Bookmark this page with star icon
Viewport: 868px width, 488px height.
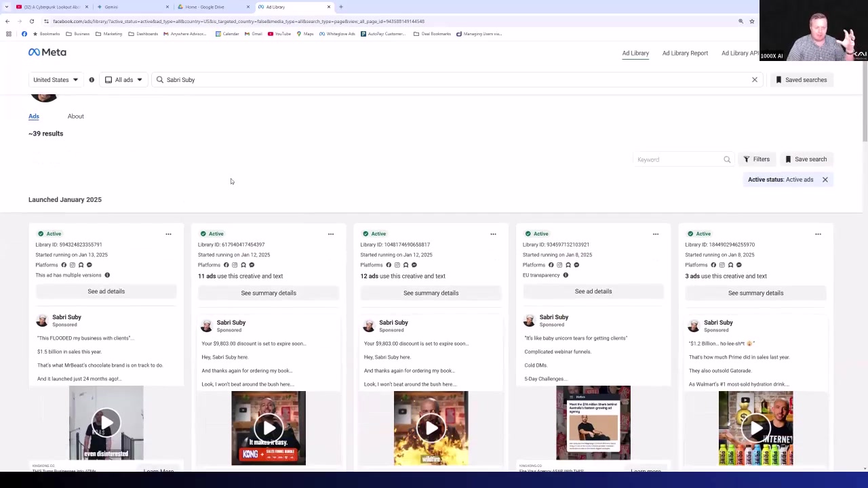[751, 21]
